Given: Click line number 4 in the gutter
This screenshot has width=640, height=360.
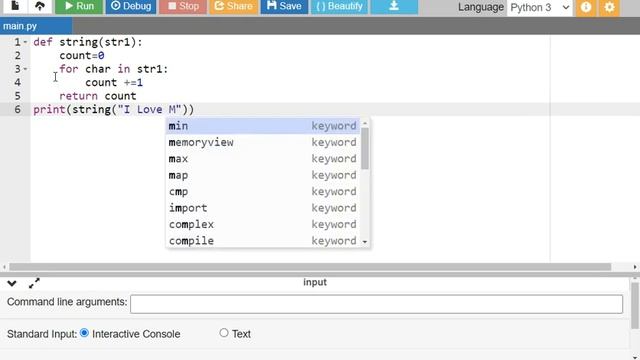Looking at the screenshot, I should point(18,82).
